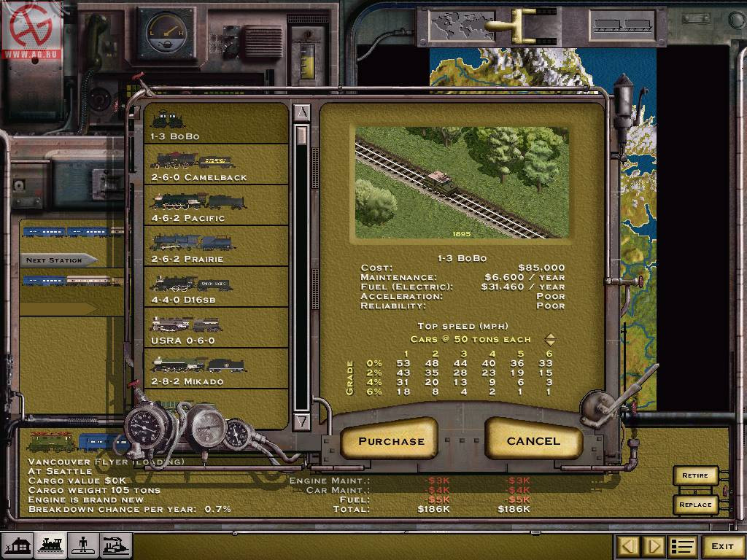Open the list view icon
Viewport: 747px width, 560px height.
[683, 546]
